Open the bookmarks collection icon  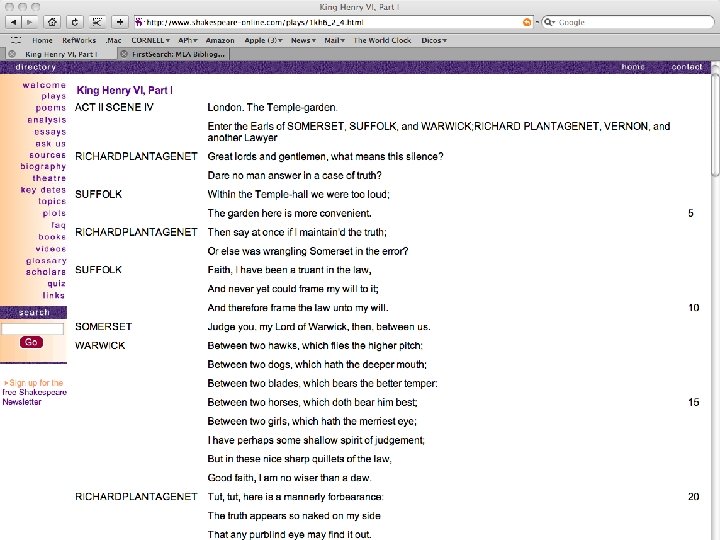coord(16,40)
